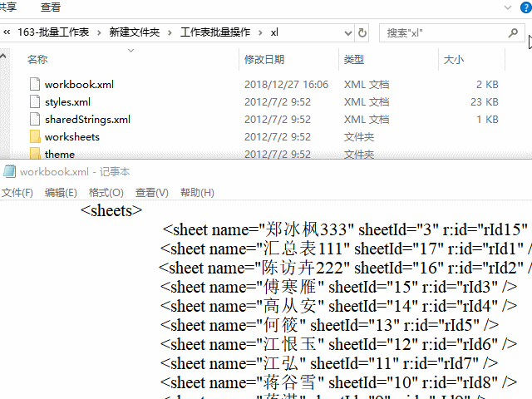Place cursor in sheet name 高从安 line
The width and height of the screenshot is (532, 399).
(x=338, y=306)
